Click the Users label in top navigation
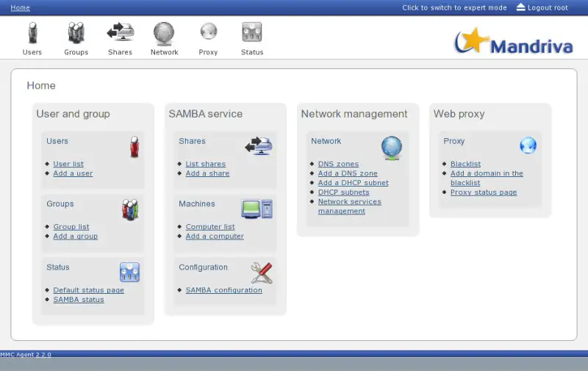588x371 pixels. pos(32,52)
